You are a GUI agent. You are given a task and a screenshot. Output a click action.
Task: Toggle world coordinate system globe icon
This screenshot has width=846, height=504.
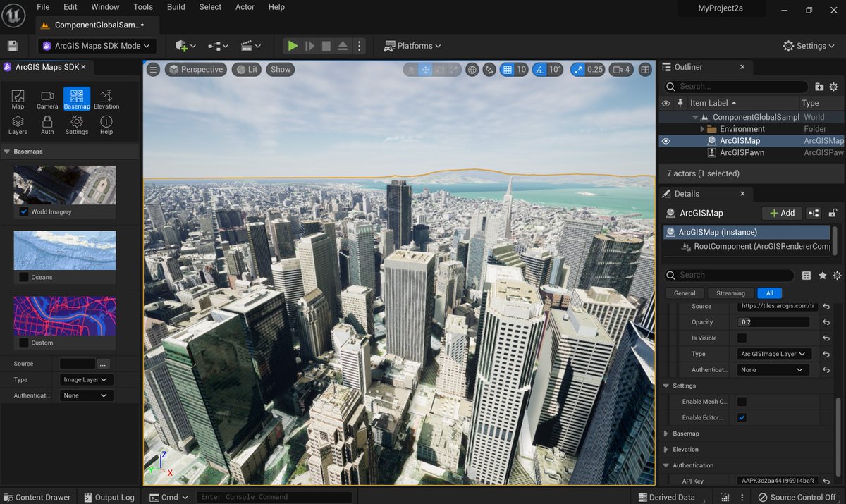[472, 70]
